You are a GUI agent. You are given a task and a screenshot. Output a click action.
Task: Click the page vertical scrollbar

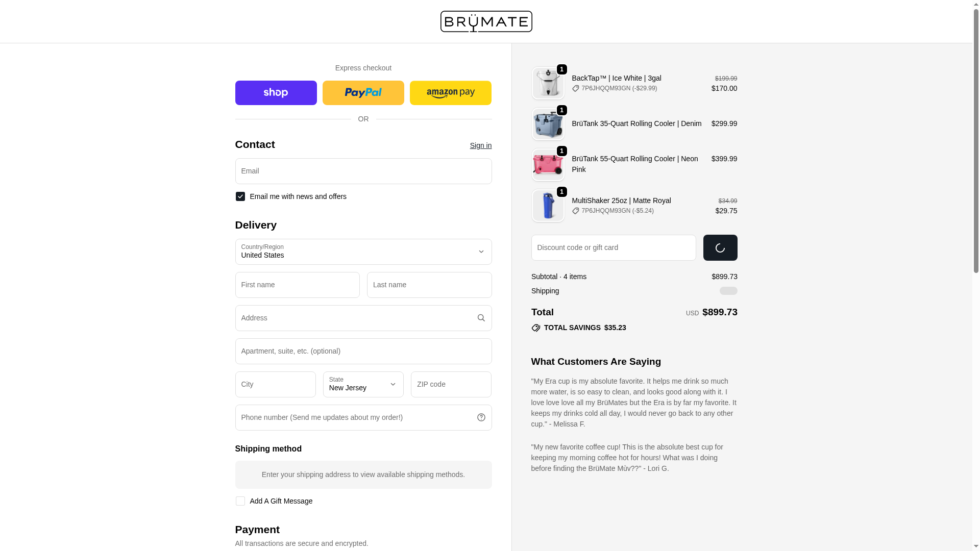click(x=976, y=153)
